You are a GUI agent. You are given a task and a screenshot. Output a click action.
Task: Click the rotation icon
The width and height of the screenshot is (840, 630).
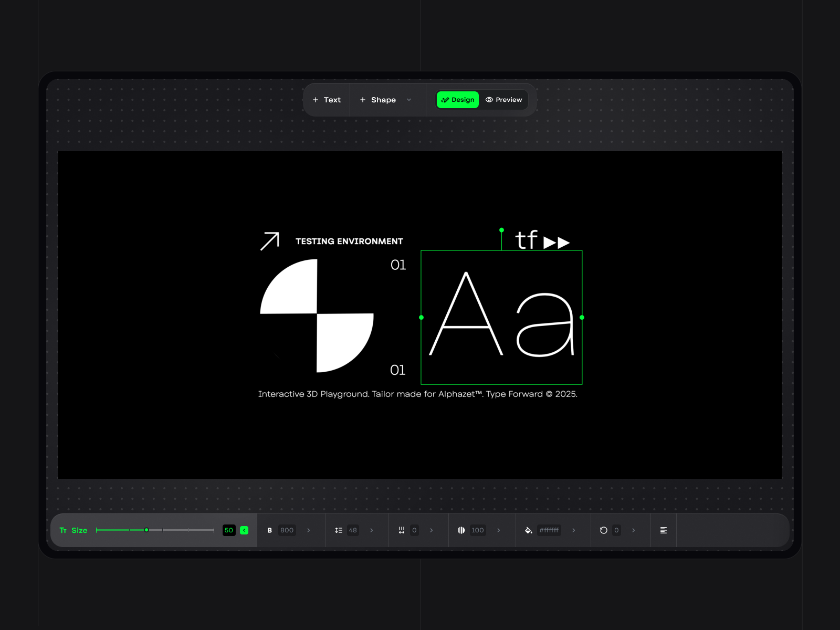click(604, 530)
